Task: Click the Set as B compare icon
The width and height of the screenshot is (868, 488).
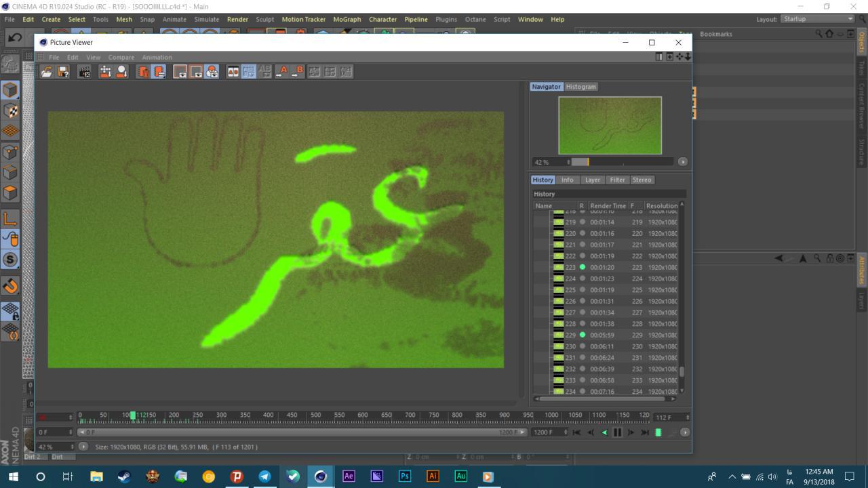Action: tap(298, 71)
